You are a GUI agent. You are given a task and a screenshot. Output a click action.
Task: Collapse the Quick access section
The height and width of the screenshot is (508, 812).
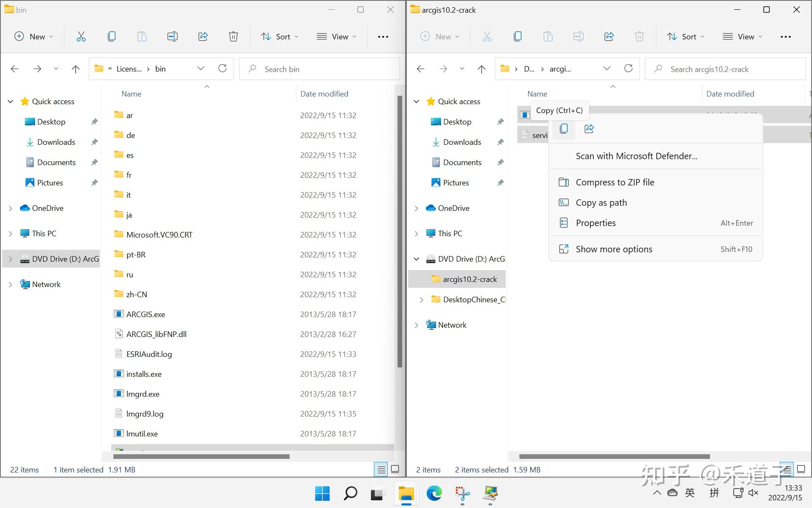pyautogui.click(x=10, y=101)
